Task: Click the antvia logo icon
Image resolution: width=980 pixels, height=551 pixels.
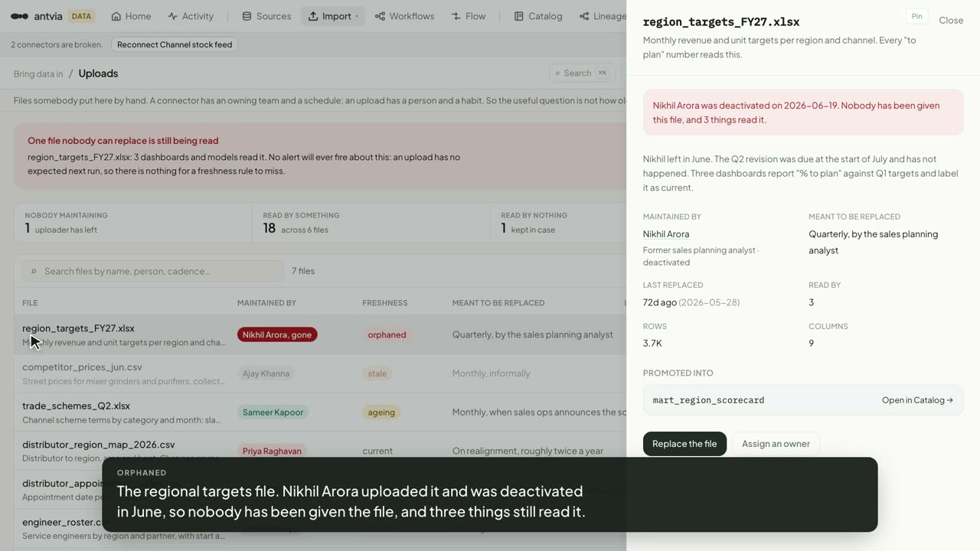Action: [x=20, y=16]
